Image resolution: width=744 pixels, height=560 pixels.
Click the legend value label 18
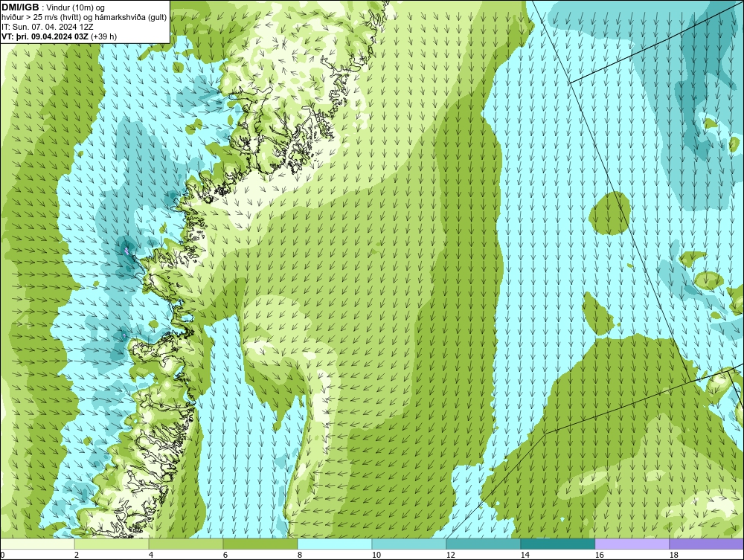click(674, 555)
